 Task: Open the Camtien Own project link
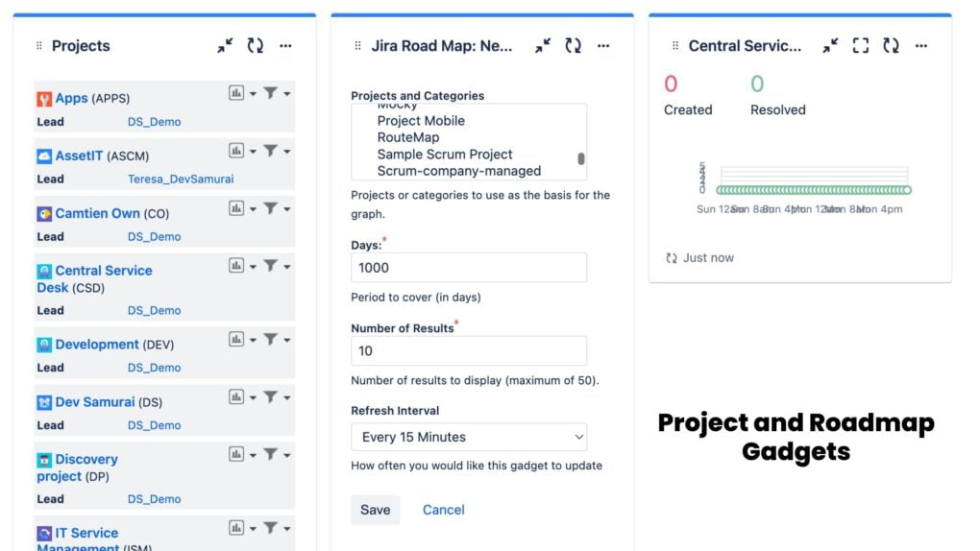coord(97,213)
